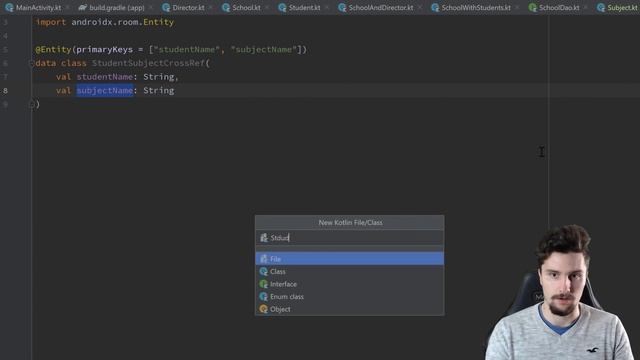
Task: Close the build.gradle (app) tab
Action: click(151, 7)
